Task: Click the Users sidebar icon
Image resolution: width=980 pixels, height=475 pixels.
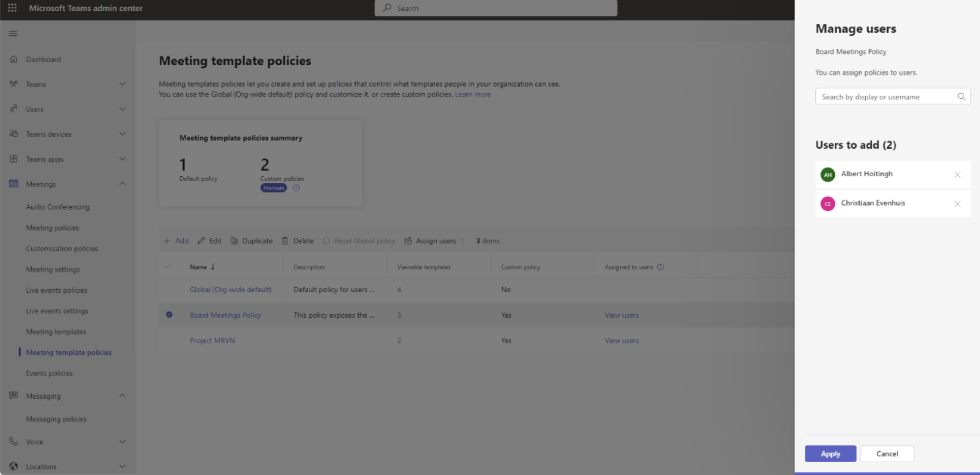Action: [13, 109]
